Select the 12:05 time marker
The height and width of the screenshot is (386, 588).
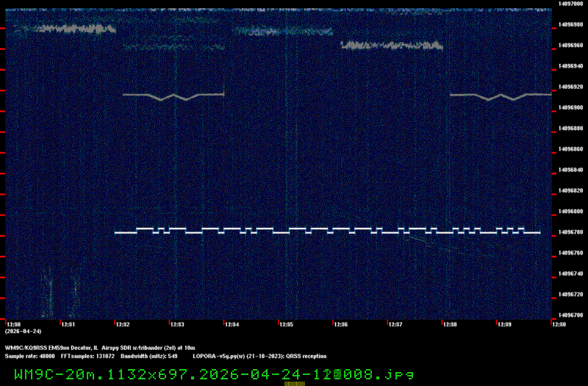pos(286,324)
